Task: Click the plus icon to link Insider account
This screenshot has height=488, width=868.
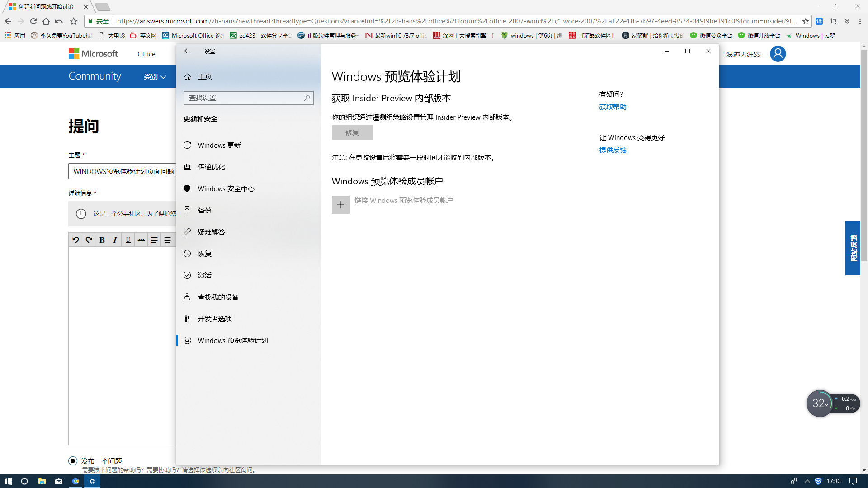Action: (340, 205)
